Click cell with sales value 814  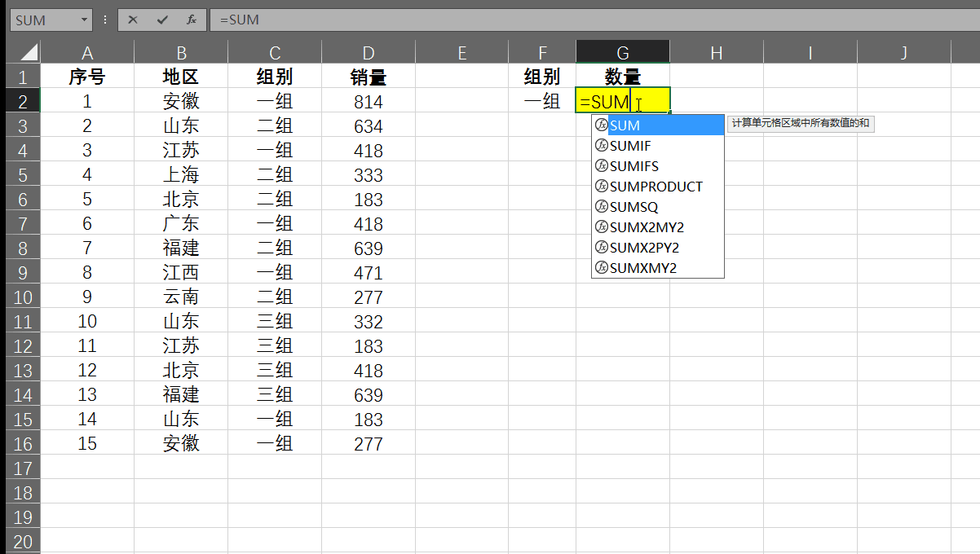(x=369, y=102)
